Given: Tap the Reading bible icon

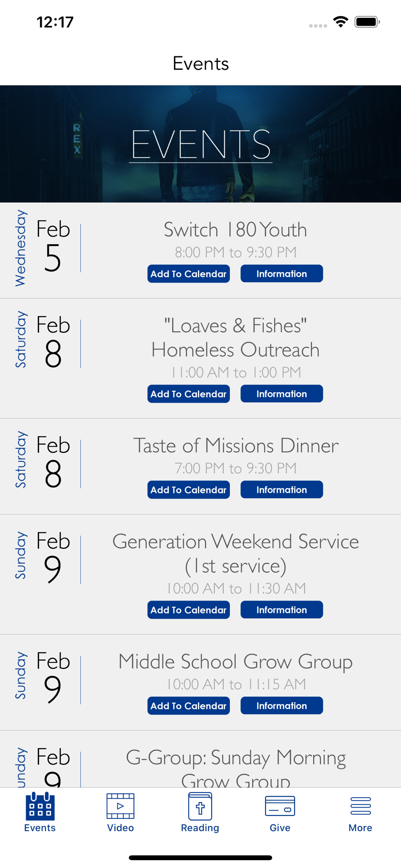Looking at the screenshot, I should [200, 806].
